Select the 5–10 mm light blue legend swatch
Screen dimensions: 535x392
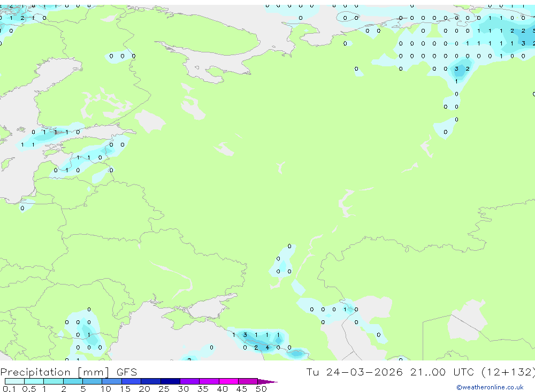pos(92,381)
